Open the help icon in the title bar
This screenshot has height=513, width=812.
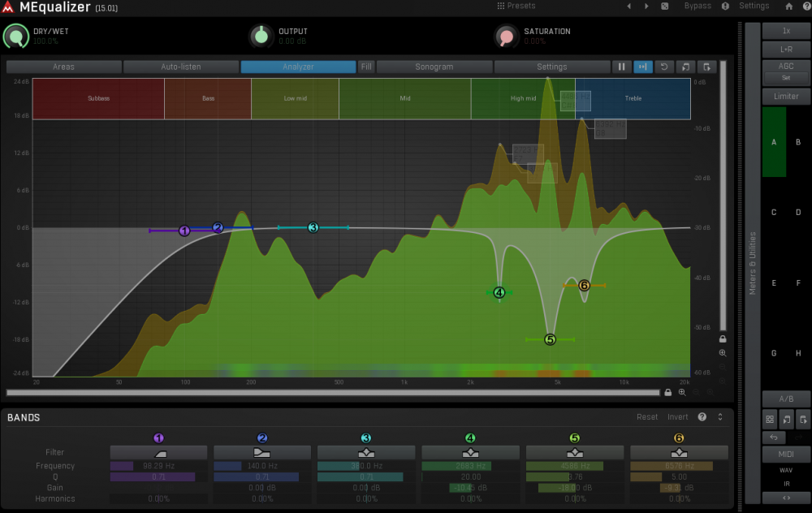coord(807,6)
